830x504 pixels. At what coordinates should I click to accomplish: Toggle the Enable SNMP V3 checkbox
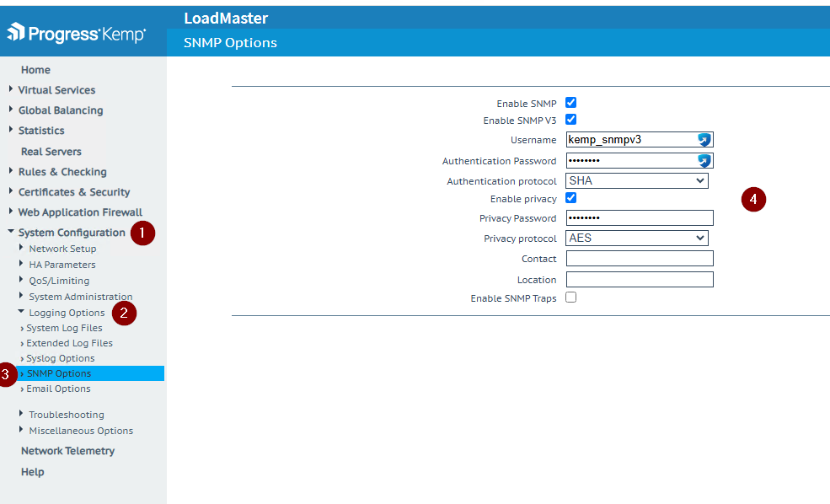coord(570,120)
